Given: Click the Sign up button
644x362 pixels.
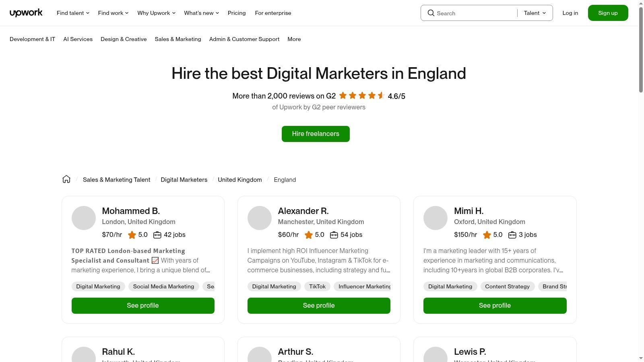Looking at the screenshot, I should (608, 13).
